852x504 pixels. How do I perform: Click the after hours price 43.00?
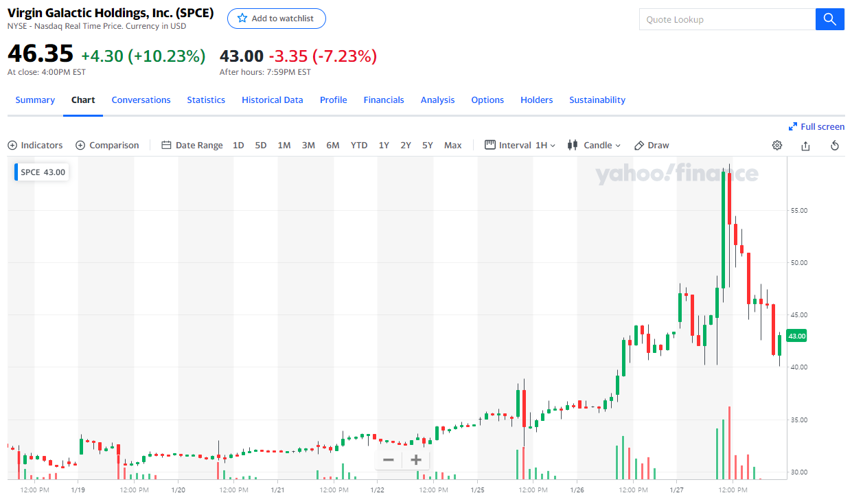(242, 56)
